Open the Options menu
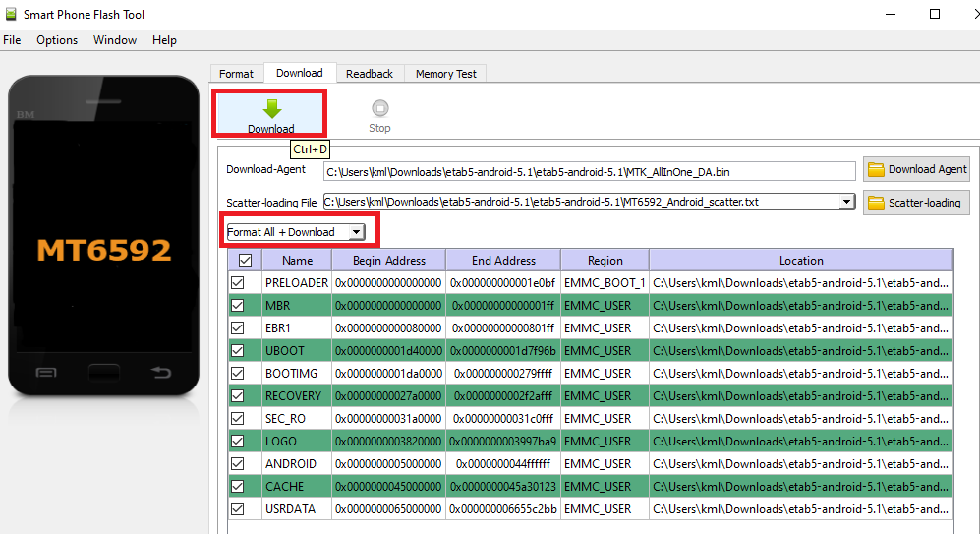Screen dimensions: 980x534 [57, 40]
